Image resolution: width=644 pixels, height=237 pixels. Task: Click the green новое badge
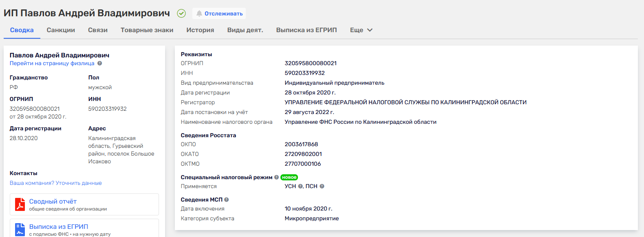click(x=289, y=178)
